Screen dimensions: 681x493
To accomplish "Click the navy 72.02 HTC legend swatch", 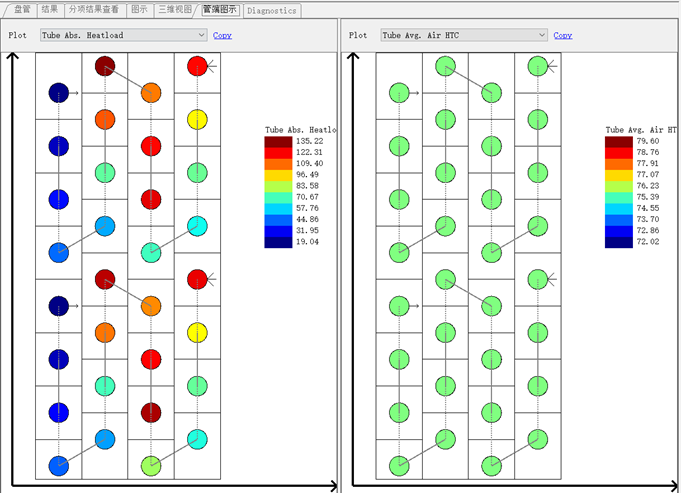I will pyautogui.click(x=618, y=242).
